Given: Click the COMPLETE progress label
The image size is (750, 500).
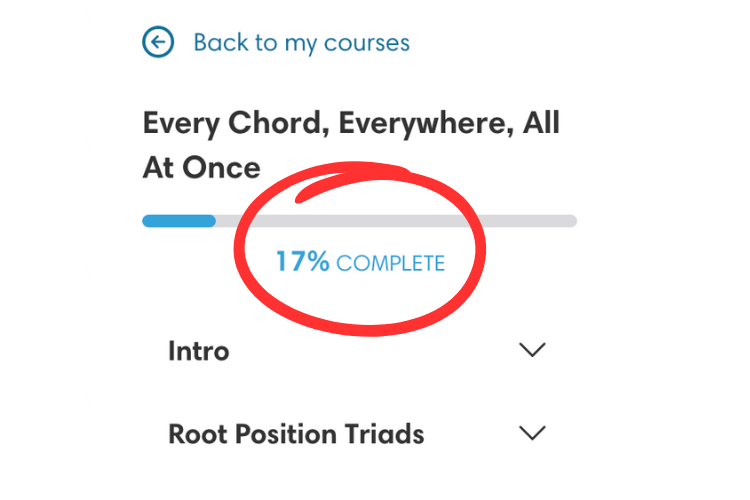Looking at the screenshot, I should [x=390, y=263].
